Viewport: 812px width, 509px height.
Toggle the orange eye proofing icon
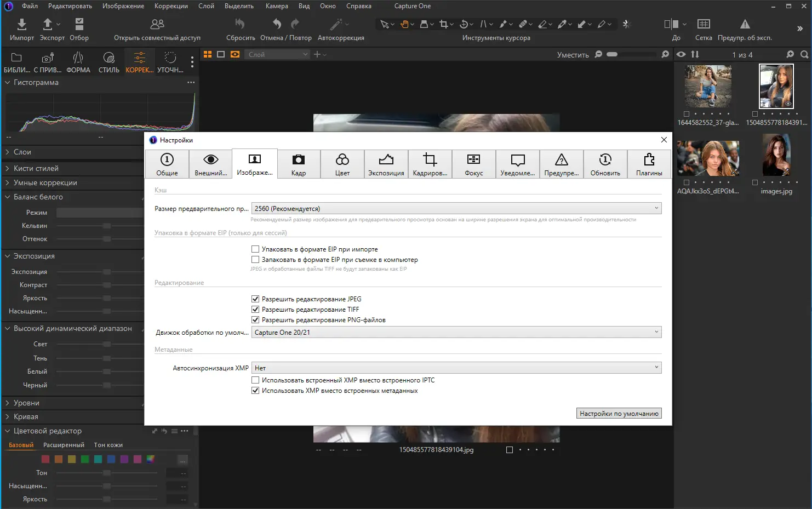[235, 54]
